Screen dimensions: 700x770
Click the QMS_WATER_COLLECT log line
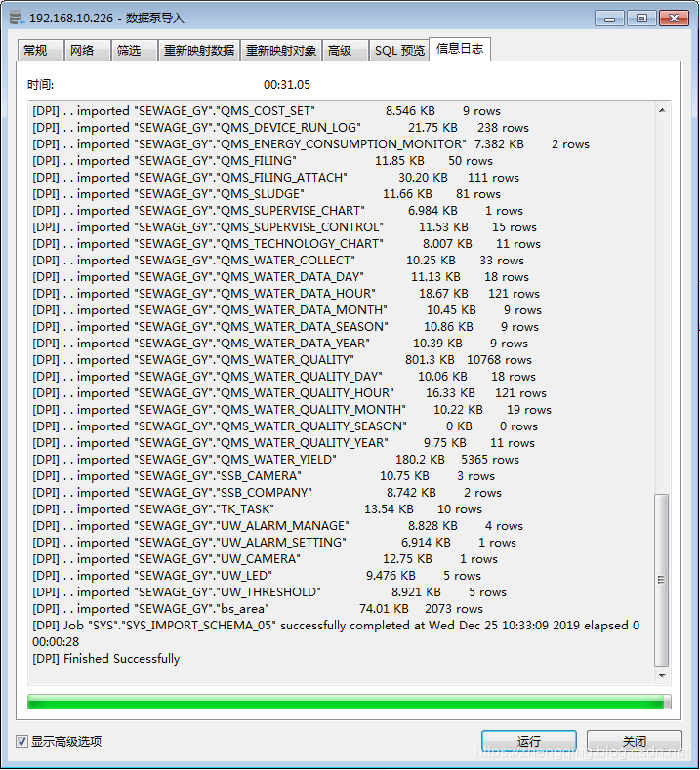click(x=278, y=261)
